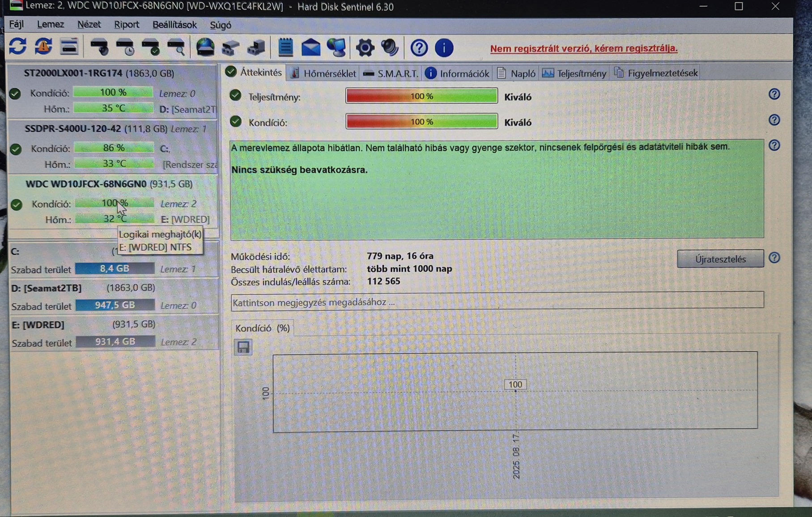Click the help icon beside the green status text box
This screenshot has width=812, height=517.
point(774,145)
